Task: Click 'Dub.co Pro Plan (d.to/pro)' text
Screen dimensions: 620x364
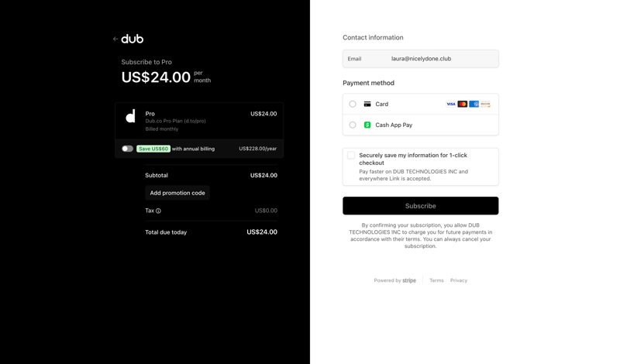Action: (x=176, y=121)
